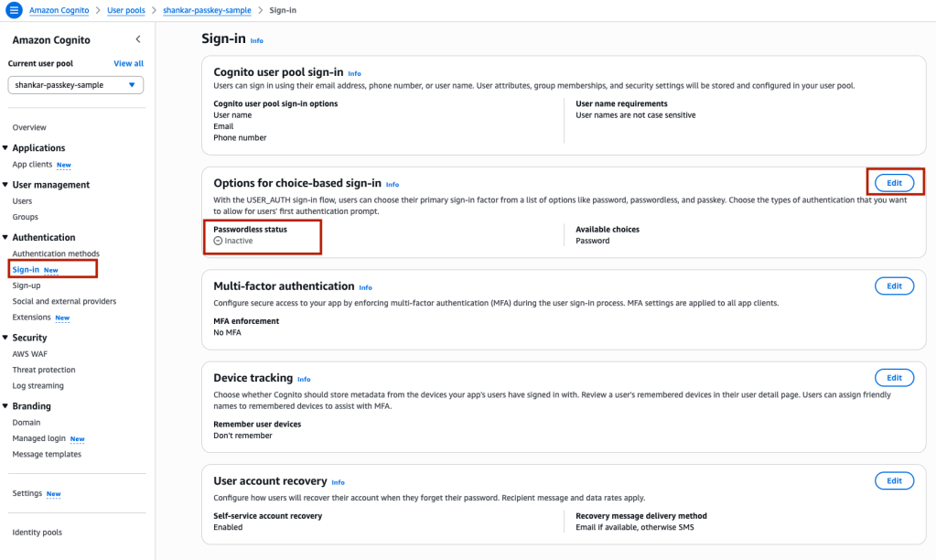Open Info next to User account recovery

(339, 482)
